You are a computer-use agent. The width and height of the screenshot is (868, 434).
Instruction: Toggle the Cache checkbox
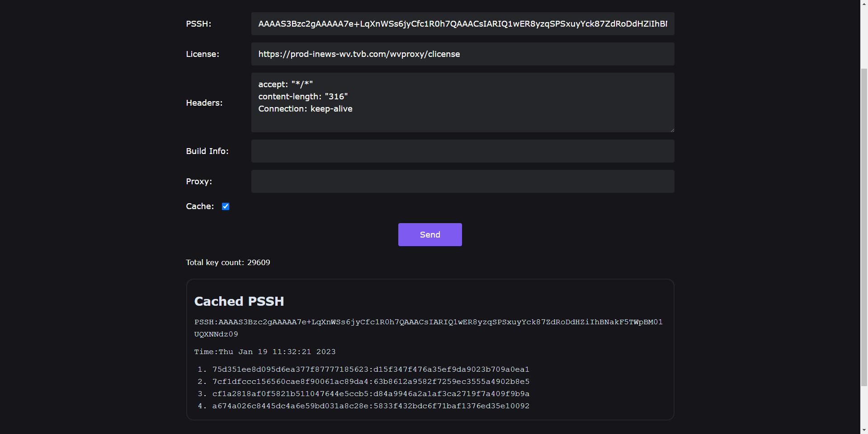[226, 206]
